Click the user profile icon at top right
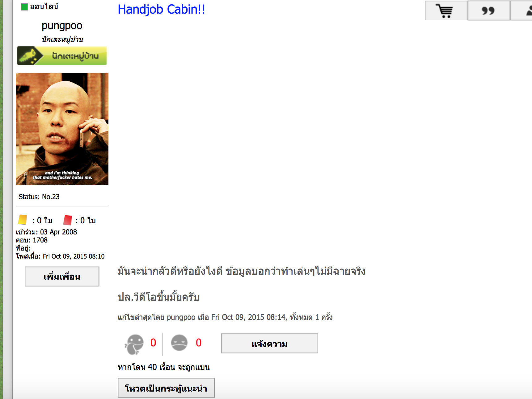Screen dimensions: 532x399 (525, 11)
